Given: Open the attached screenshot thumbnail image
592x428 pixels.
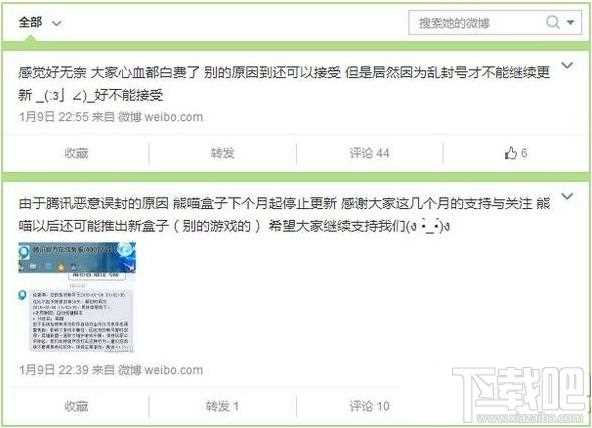Looking at the screenshot, I should (77, 297).
